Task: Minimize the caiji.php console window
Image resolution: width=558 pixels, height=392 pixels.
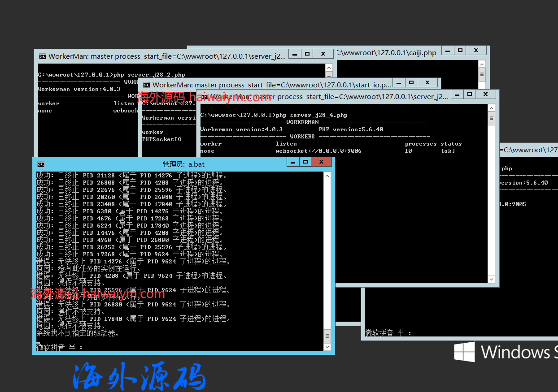Action: [x=448, y=51]
